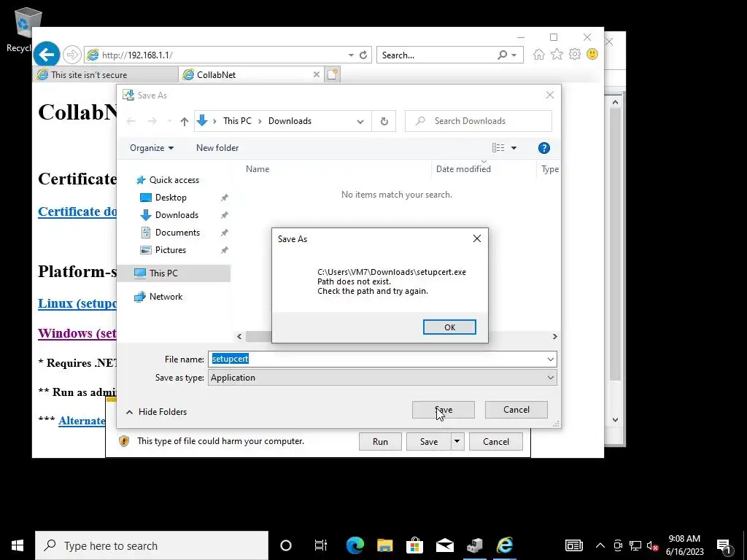
Task: Collapse folders with Hide Folders
Action: pyautogui.click(x=156, y=412)
